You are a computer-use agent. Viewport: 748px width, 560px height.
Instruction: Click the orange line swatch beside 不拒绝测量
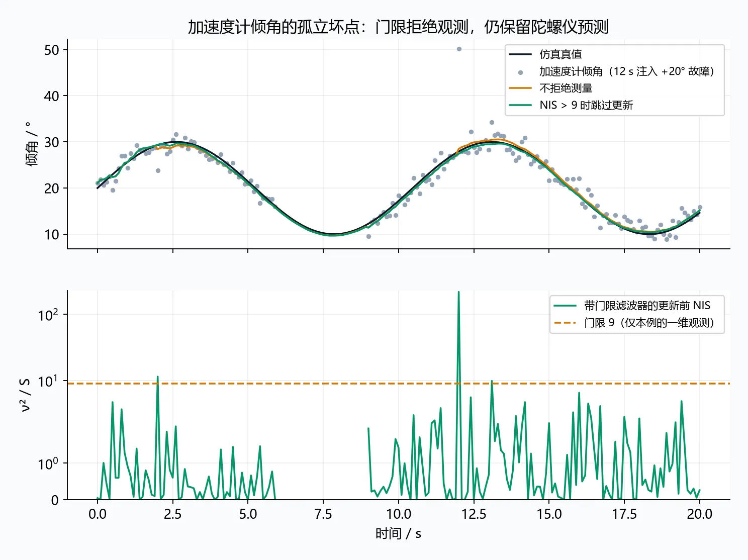click(520, 88)
